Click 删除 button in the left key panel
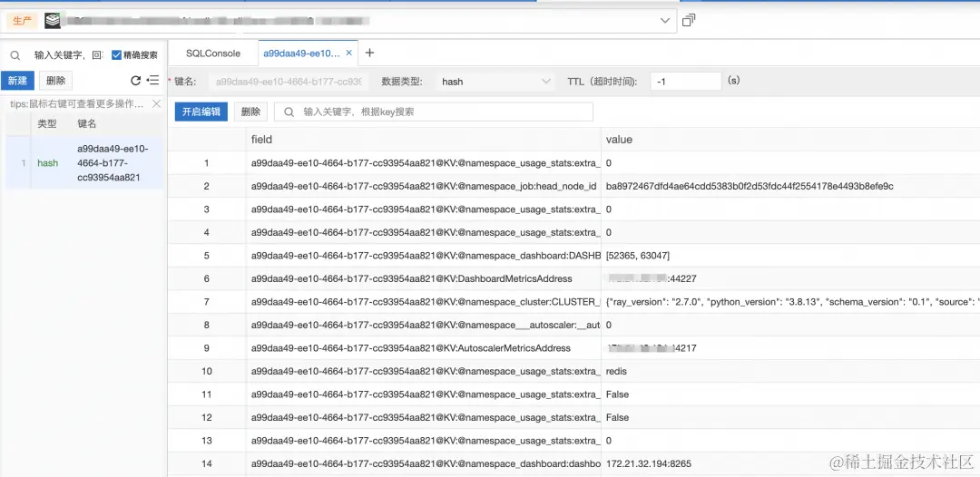This screenshot has height=477, width=980. coord(55,81)
